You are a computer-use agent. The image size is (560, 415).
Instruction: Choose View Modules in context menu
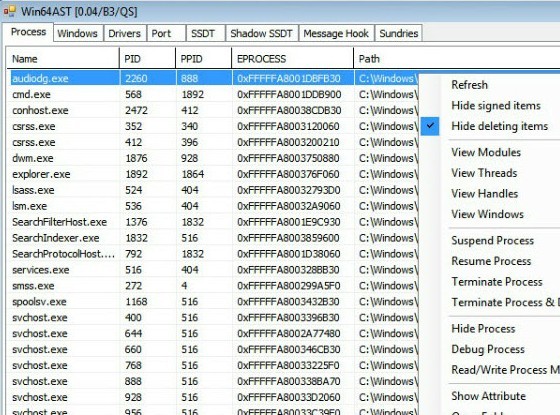pos(486,152)
